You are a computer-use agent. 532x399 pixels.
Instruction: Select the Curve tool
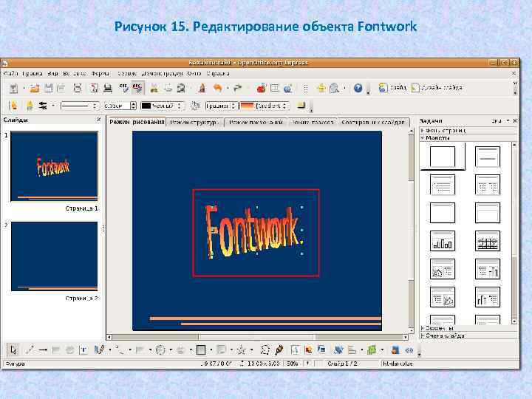point(99,349)
